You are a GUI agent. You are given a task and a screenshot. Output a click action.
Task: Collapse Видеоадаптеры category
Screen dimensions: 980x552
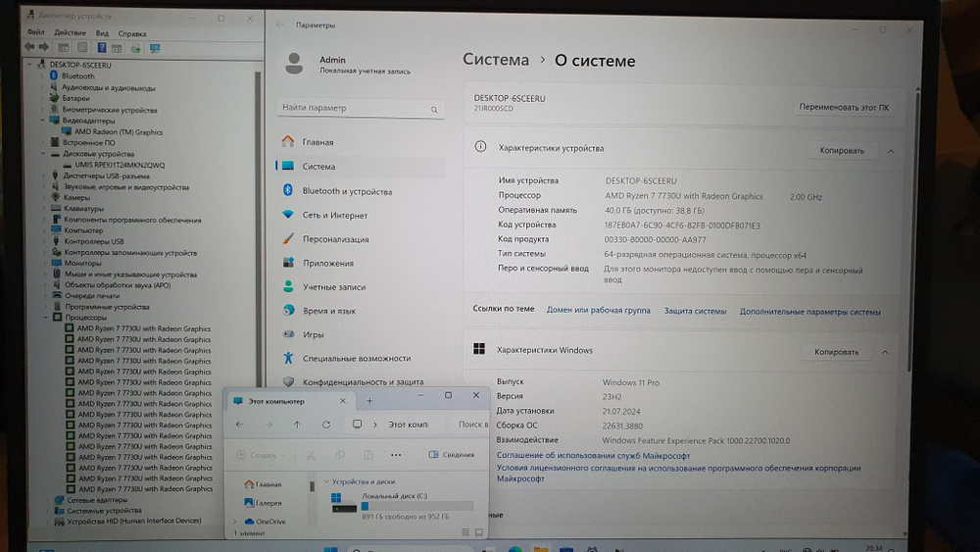click(42, 120)
